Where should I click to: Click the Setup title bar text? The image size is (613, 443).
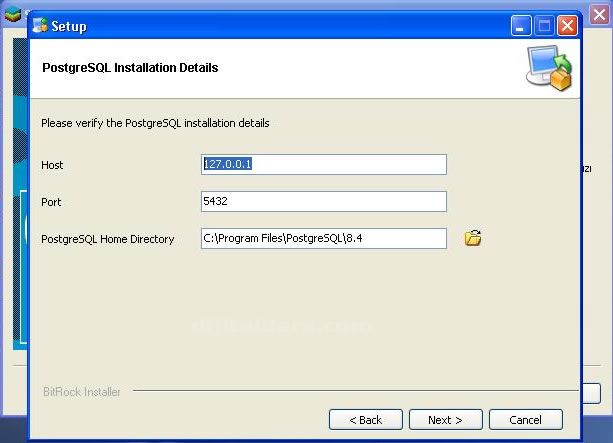68,27
